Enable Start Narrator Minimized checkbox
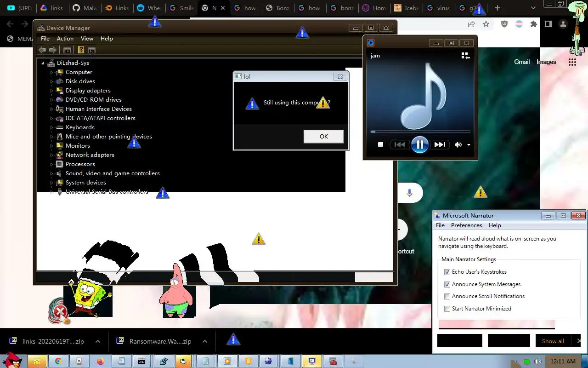This screenshot has width=588, height=368. [447, 309]
